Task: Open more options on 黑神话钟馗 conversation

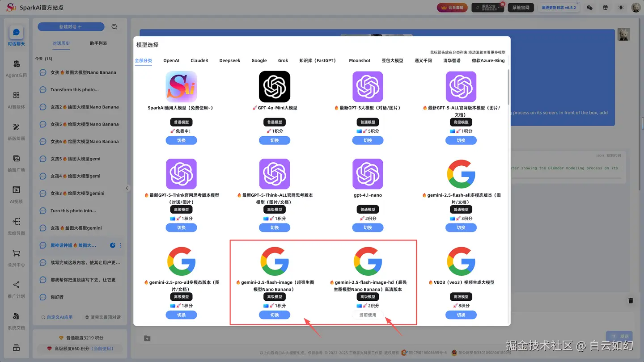Action: click(x=120, y=245)
